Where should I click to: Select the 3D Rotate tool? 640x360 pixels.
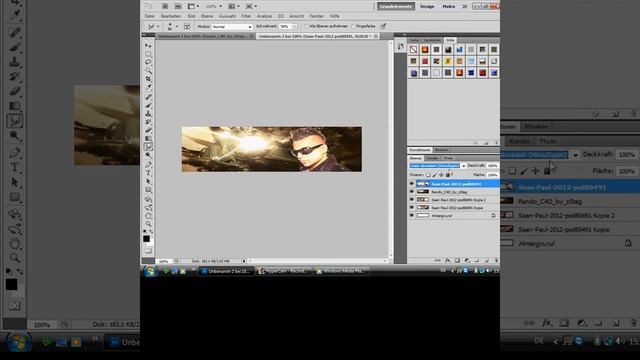[148, 199]
